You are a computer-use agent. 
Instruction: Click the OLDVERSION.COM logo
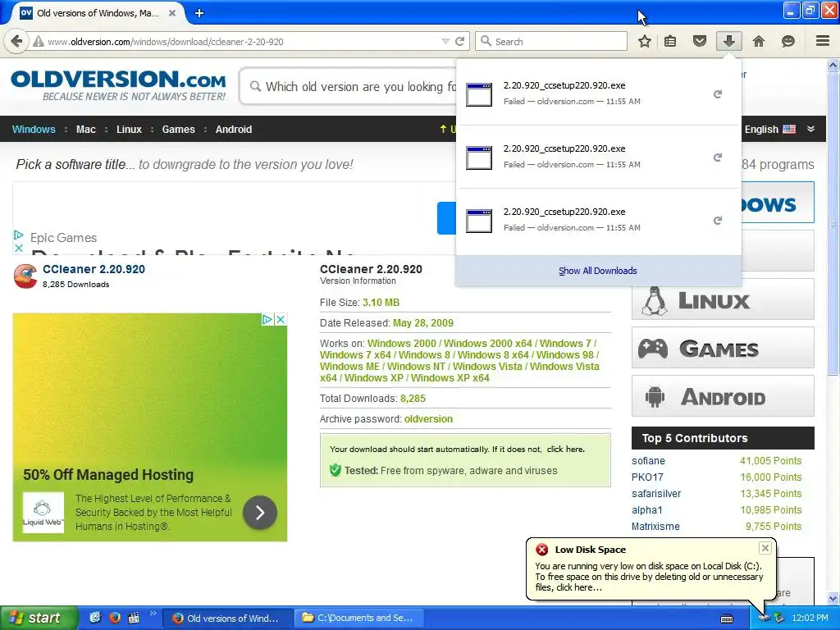tap(118, 84)
